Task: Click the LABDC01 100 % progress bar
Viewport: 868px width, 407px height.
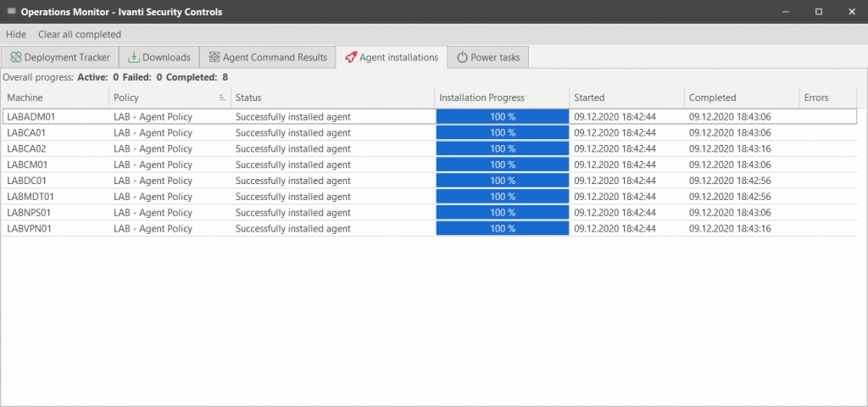Action: 503,181
